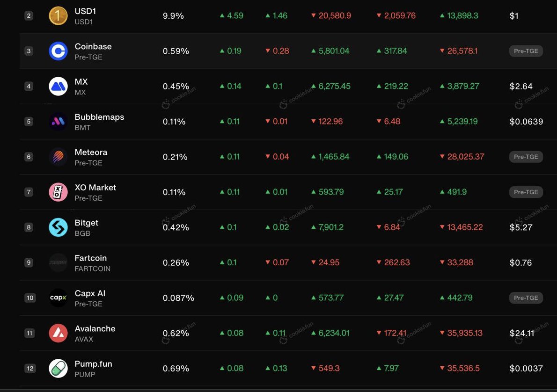The width and height of the screenshot is (557, 392).
Task: Click the USD1 gold coin logo
Action: pyautogui.click(x=58, y=15)
